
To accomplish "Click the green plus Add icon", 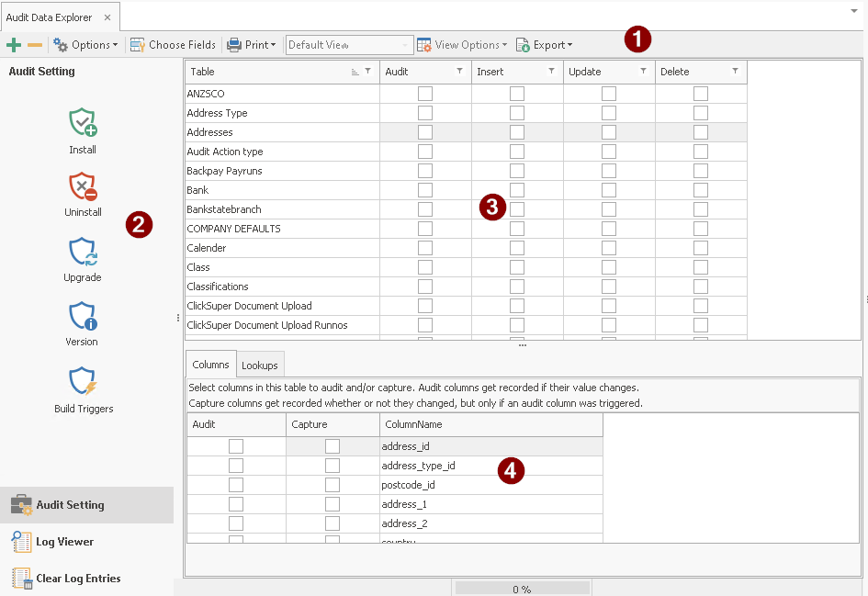I will [x=14, y=45].
